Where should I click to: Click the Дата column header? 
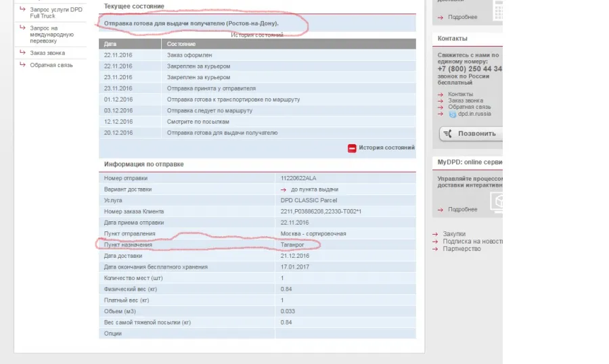[x=130, y=44]
